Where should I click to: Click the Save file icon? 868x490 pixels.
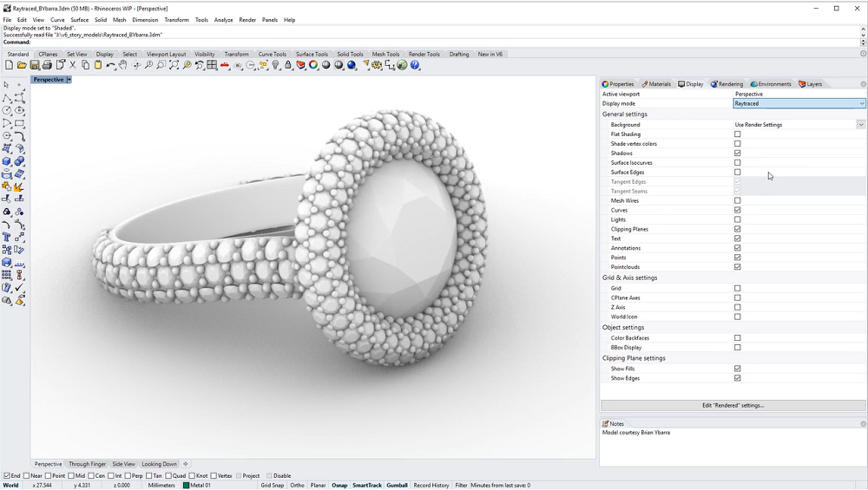point(34,65)
